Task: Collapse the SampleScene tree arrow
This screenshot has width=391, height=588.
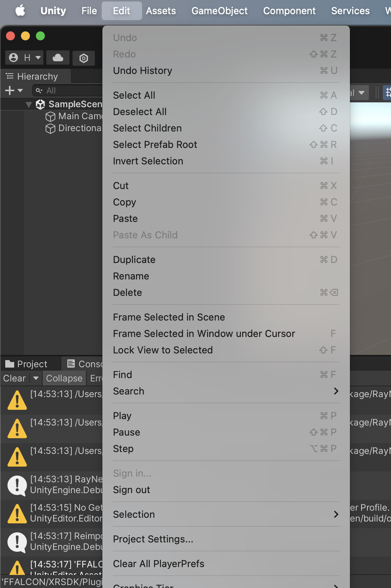Action: (29, 105)
